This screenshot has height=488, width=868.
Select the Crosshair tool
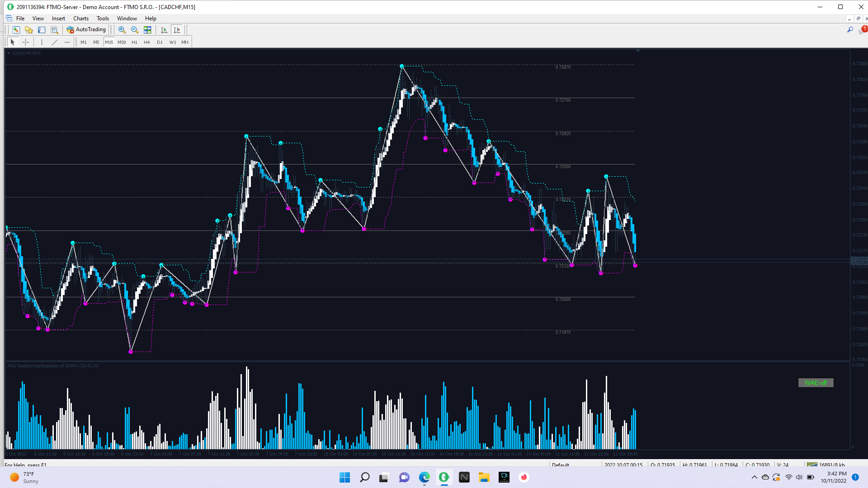(x=26, y=42)
